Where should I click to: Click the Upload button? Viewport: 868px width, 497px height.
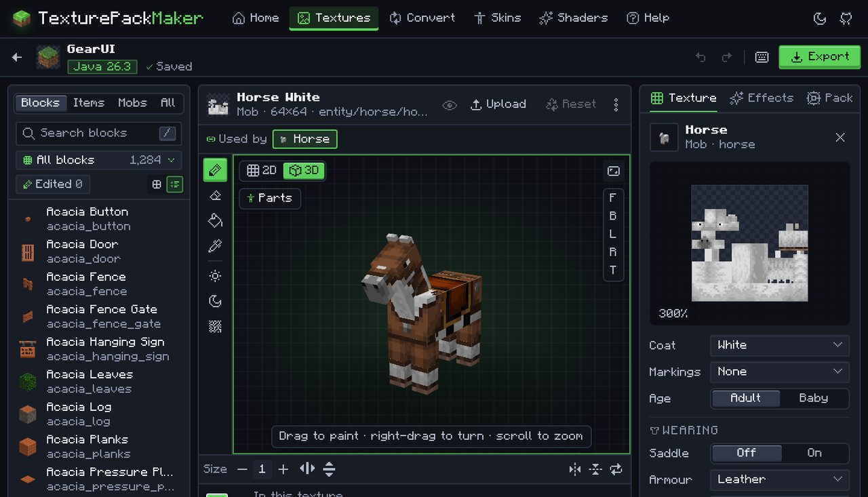click(498, 104)
